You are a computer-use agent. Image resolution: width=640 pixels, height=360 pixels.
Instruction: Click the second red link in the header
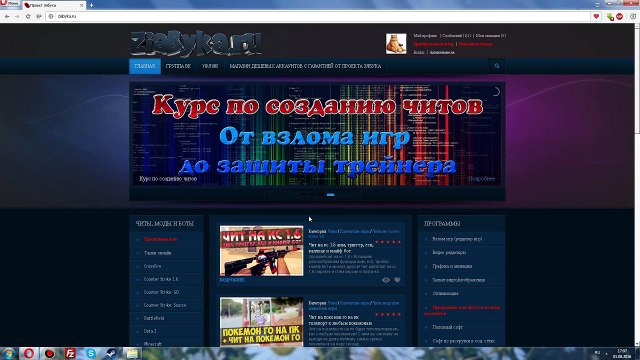(x=476, y=44)
